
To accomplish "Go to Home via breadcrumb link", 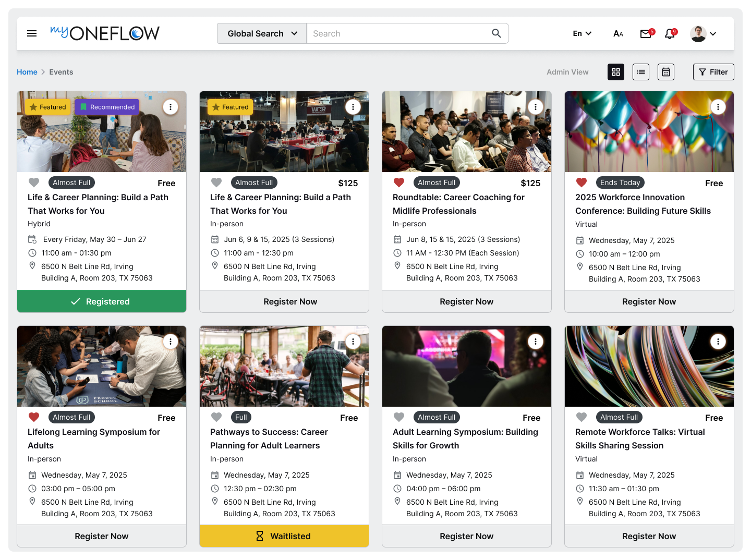I will (x=27, y=72).
